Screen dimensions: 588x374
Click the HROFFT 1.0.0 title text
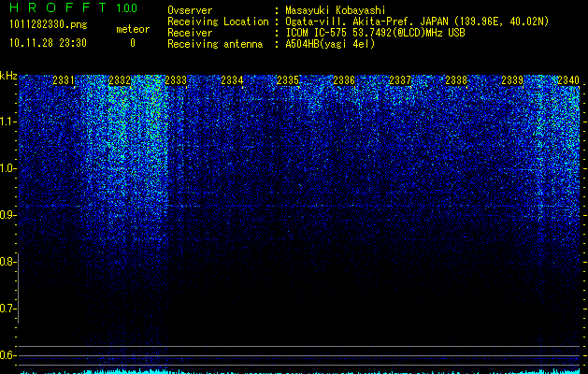click(74, 7)
